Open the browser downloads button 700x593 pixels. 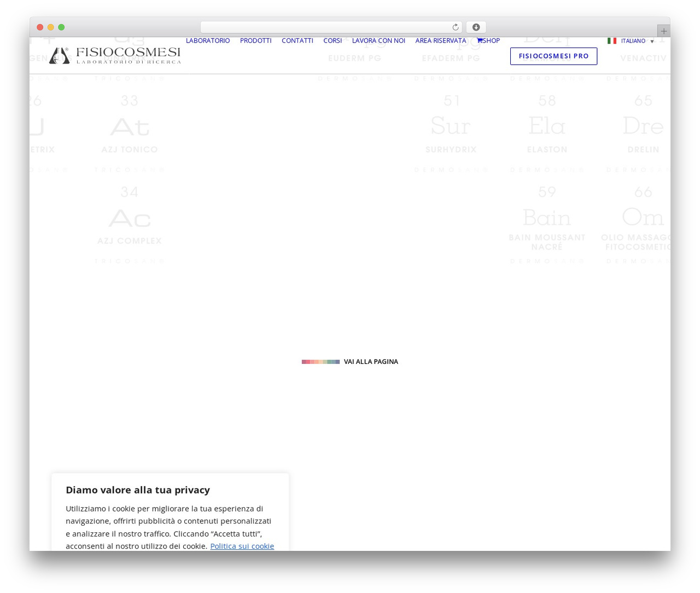coord(476,27)
